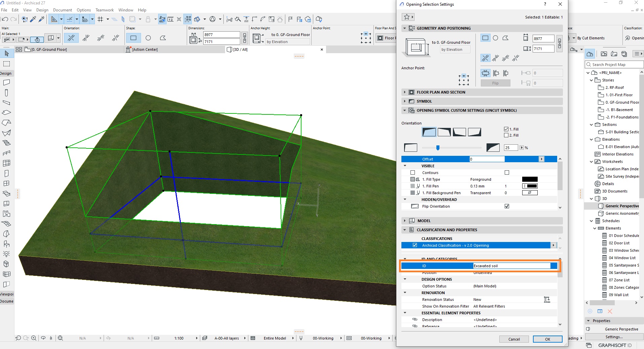Enable the 2. Fill checkbox
The height and width of the screenshot is (349, 644).
(x=506, y=135)
